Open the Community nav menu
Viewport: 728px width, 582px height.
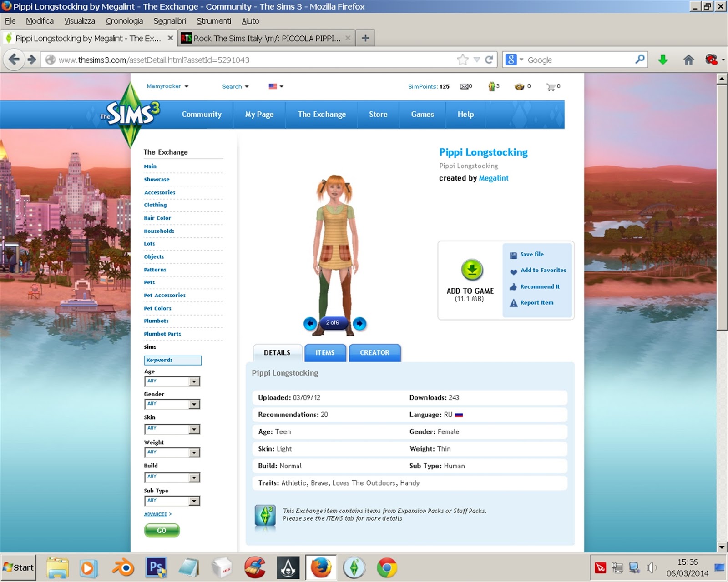click(x=202, y=115)
